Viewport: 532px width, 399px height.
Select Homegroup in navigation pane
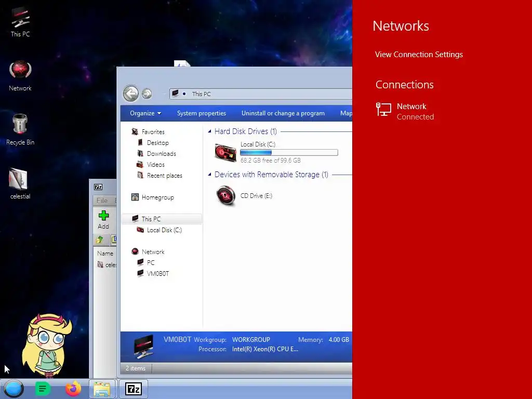(158, 197)
